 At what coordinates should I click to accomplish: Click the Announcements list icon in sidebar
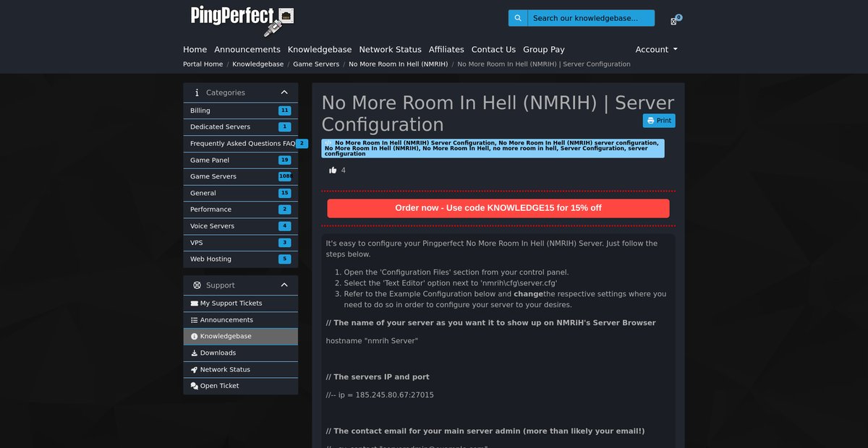(x=194, y=320)
